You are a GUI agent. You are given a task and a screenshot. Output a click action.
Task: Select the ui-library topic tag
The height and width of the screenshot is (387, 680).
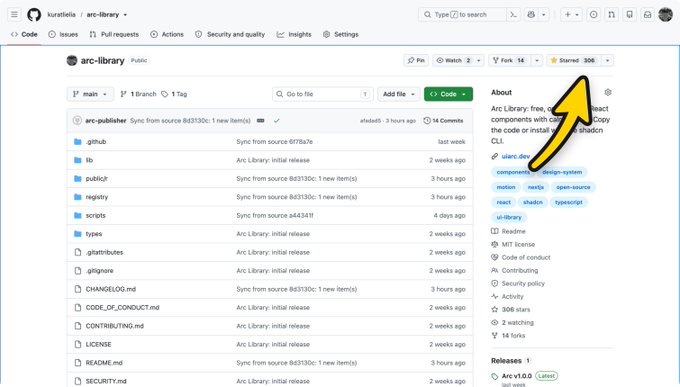point(509,217)
